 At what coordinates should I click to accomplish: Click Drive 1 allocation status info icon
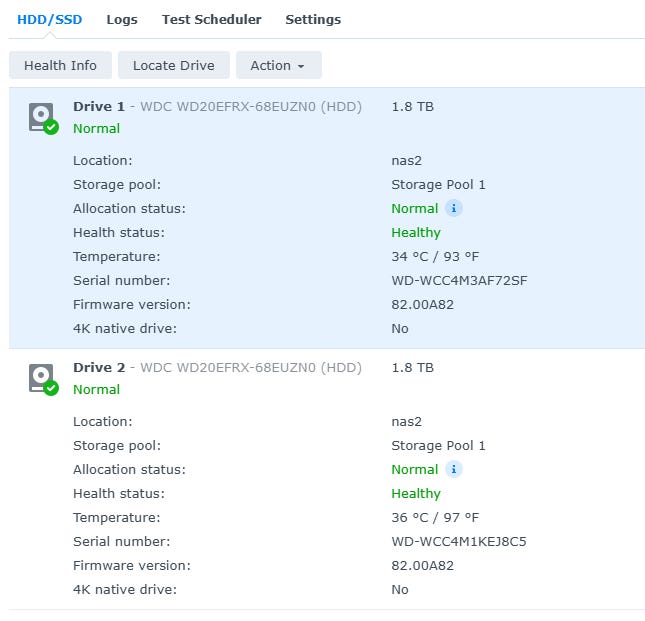pyautogui.click(x=454, y=209)
